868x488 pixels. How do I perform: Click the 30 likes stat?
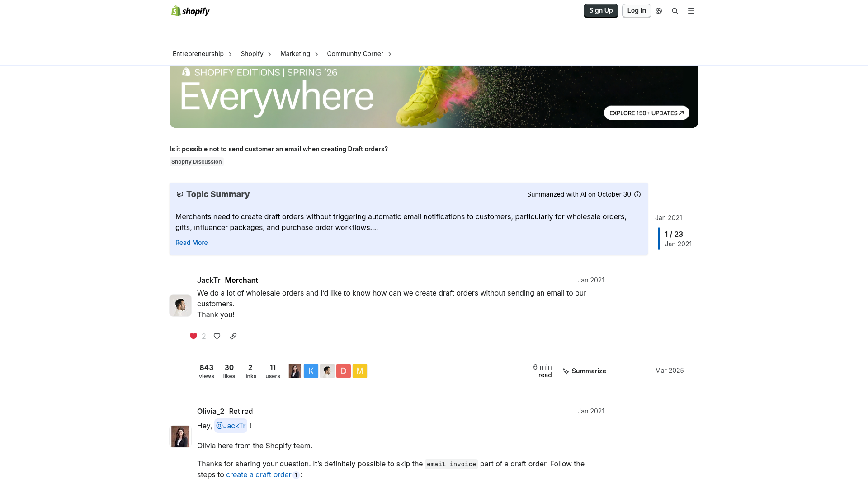229,371
